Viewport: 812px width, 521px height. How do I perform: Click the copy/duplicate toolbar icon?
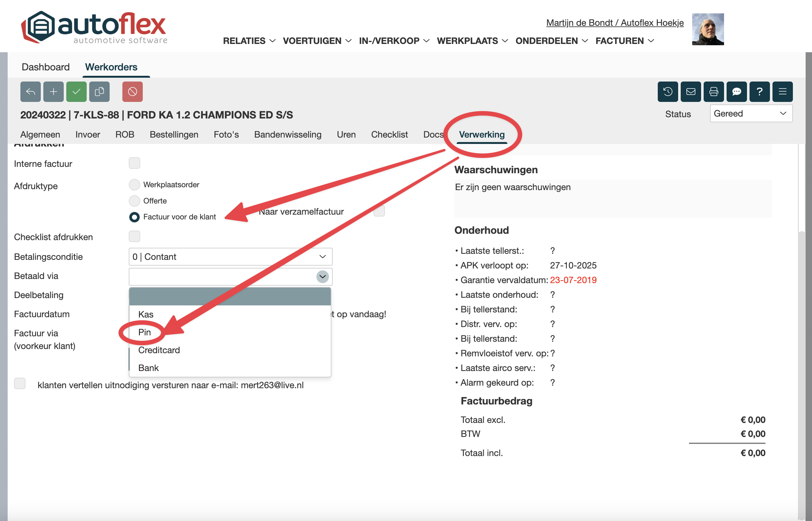(x=99, y=92)
